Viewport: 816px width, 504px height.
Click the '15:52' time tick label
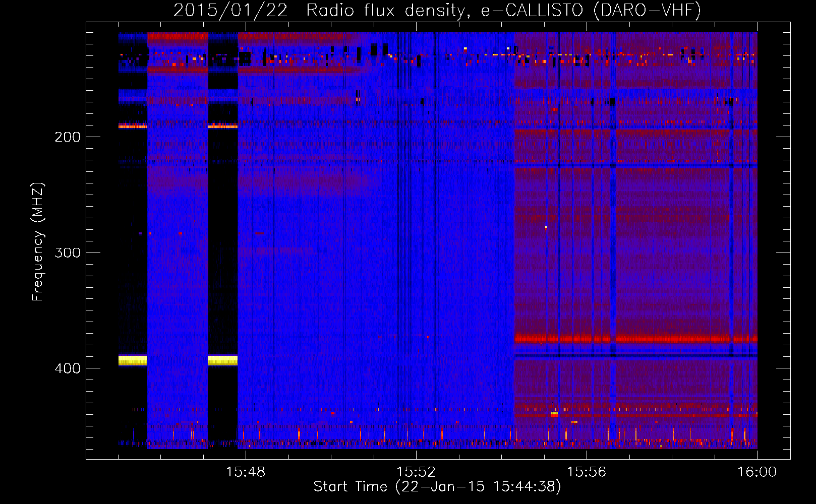point(416,472)
